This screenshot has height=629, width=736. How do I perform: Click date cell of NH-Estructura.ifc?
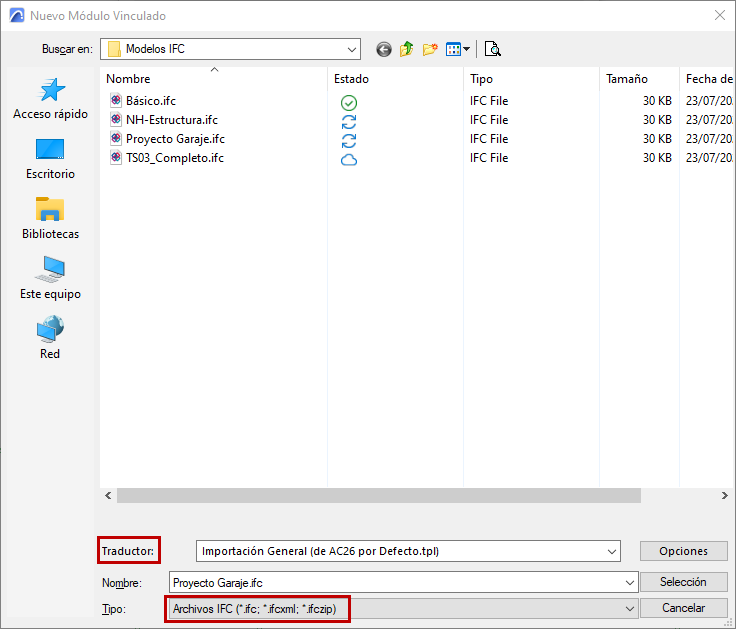709,120
